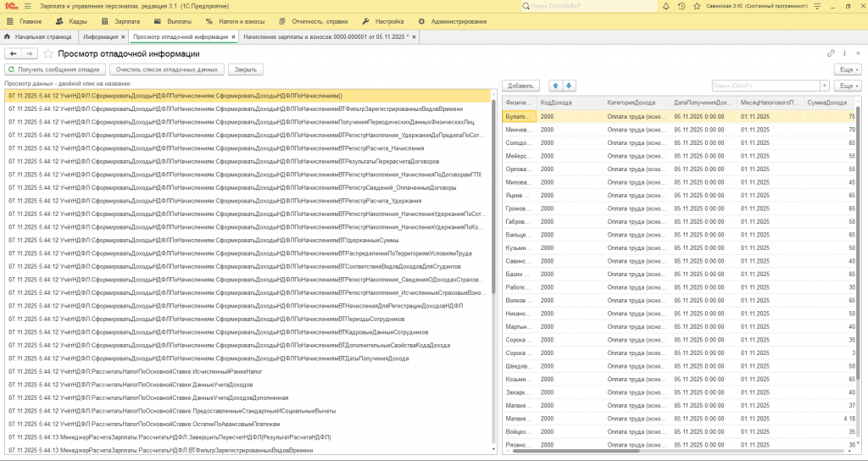Switch to the Информация tab
868x461 pixels.
[101, 37]
